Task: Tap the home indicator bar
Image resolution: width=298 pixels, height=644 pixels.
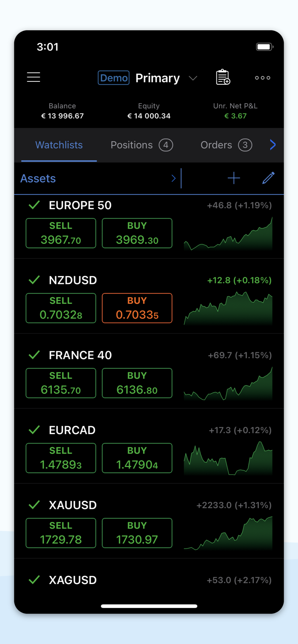Action: pyautogui.click(x=149, y=606)
